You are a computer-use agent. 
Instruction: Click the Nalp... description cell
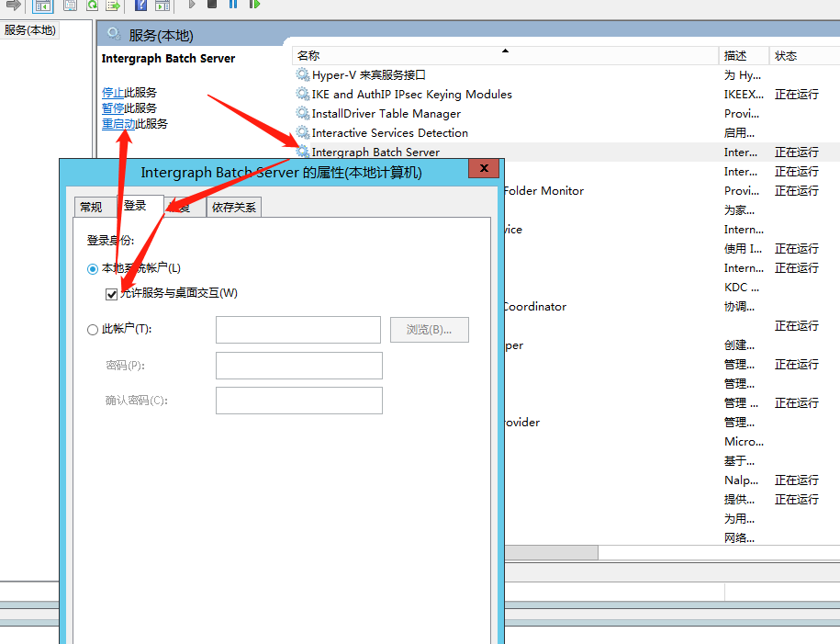point(741,480)
